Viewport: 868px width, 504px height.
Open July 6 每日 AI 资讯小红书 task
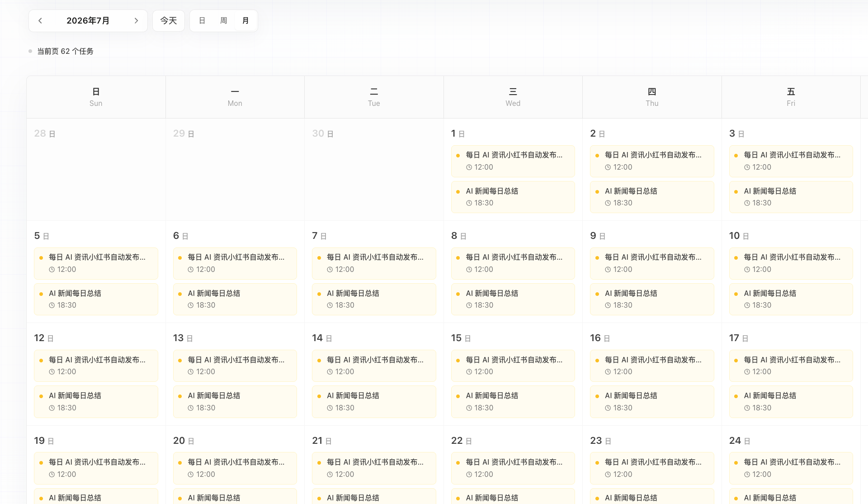click(x=235, y=263)
